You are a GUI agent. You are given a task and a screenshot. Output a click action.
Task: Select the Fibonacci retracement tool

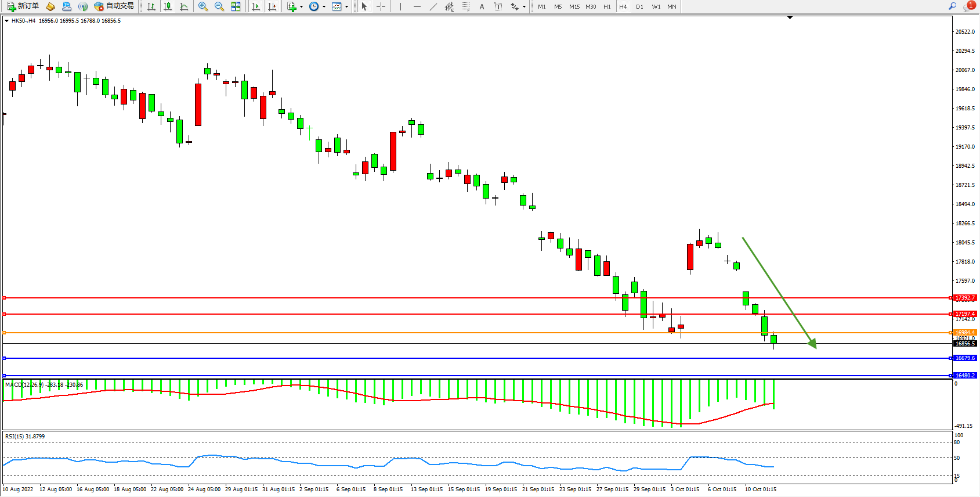point(465,6)
